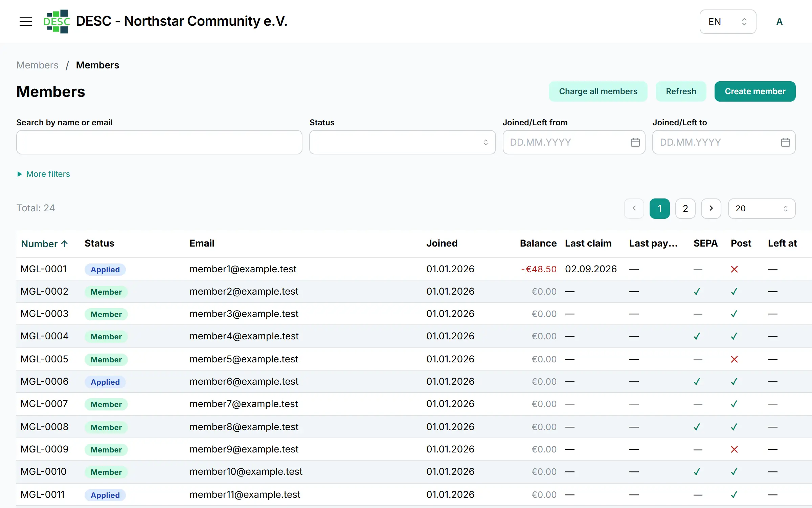Viewport: 812px width, 508px height.
Task: Open the EN language dropdown
Action: tap(728, 22)
